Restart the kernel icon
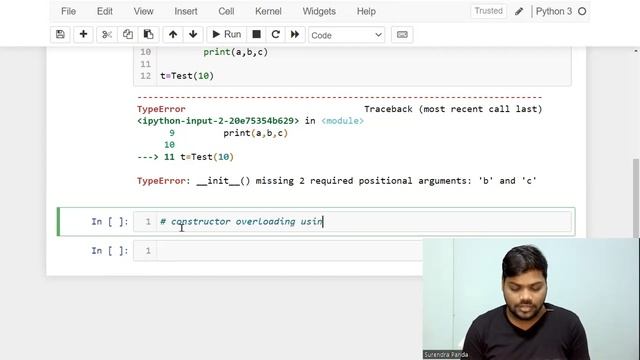Image resolution: width=640 pixels, height=360 pixels. [x=276, y=35]
